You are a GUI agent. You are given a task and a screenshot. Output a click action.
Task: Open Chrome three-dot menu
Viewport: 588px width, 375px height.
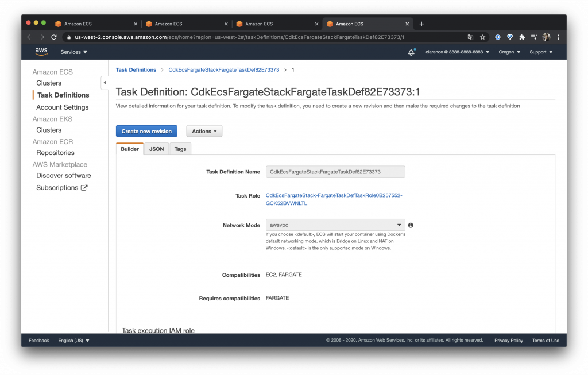(x=558, y=37)
